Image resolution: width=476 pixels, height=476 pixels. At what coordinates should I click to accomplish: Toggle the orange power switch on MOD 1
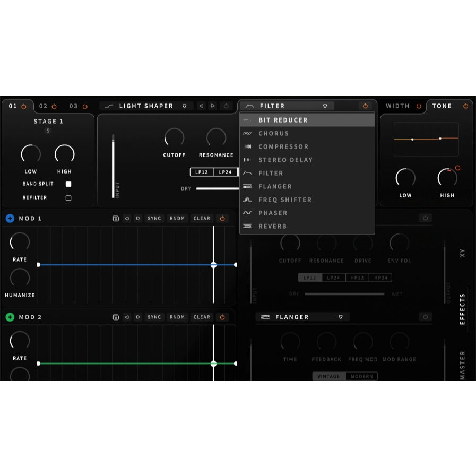click(x=222, y=218)
